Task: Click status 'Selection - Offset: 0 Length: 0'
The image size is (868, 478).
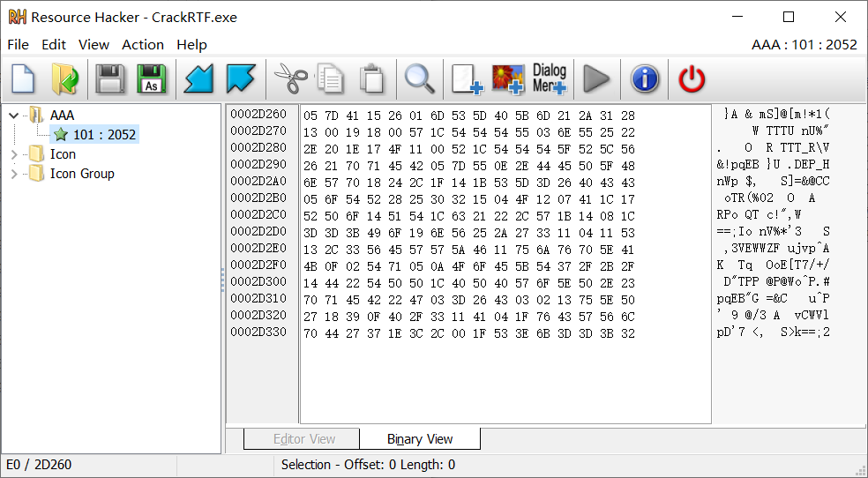Action: (368, 465)
